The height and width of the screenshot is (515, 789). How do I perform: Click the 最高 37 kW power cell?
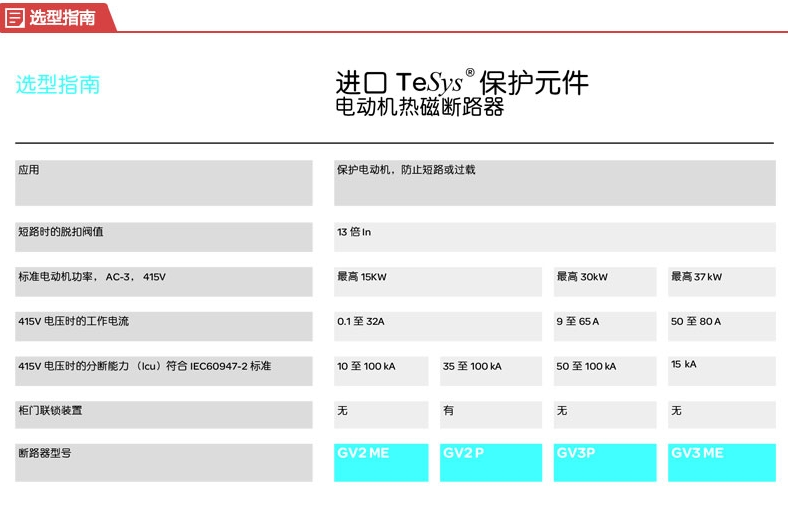coord(696,277)
